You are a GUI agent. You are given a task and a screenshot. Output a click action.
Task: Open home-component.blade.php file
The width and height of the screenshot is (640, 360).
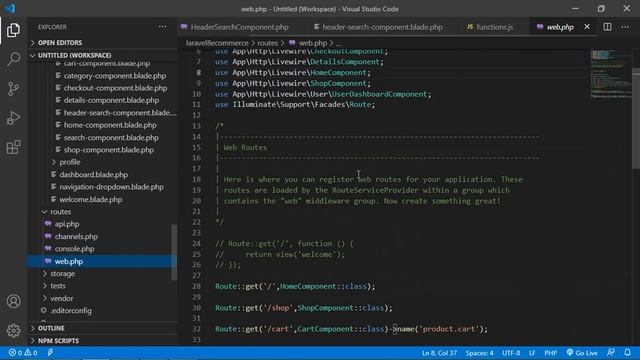[x=110, y=125]
